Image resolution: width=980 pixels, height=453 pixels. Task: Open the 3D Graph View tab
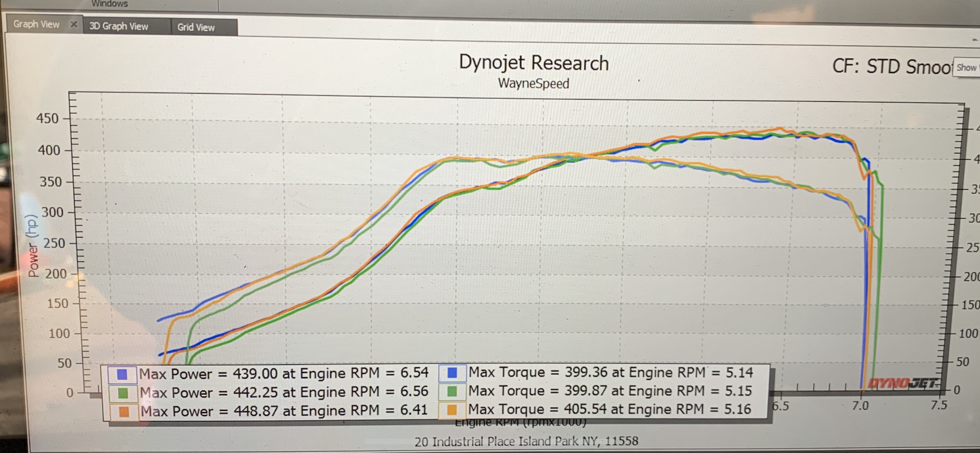(x=119, y=26)
